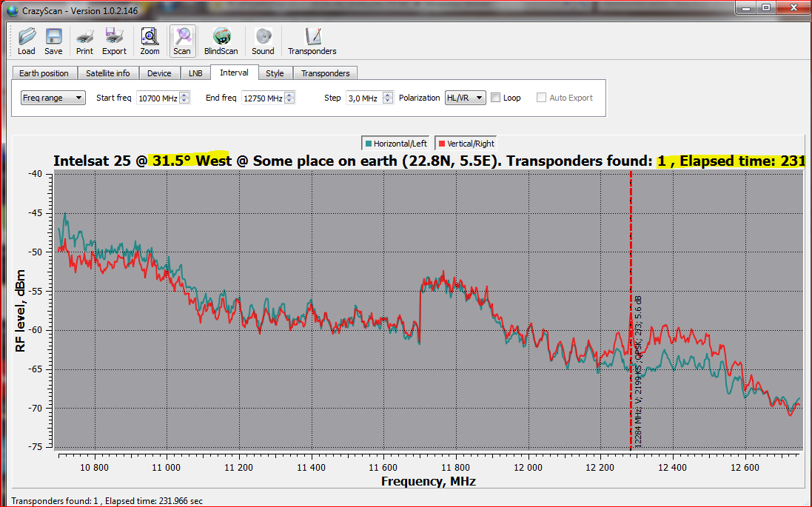This screenshot has width=812, height=507.
Task: Increase the Step value with the up arrow
Action: tap(388, 95)
